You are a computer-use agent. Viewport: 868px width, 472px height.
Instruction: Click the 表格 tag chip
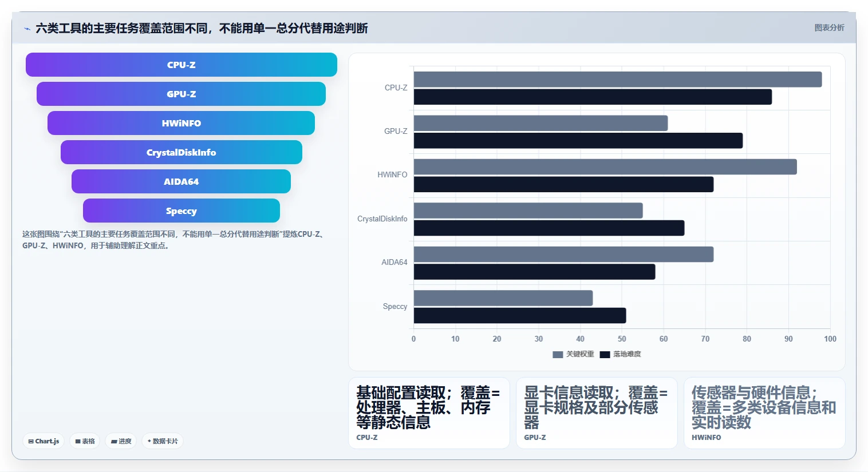pos(85,441)
